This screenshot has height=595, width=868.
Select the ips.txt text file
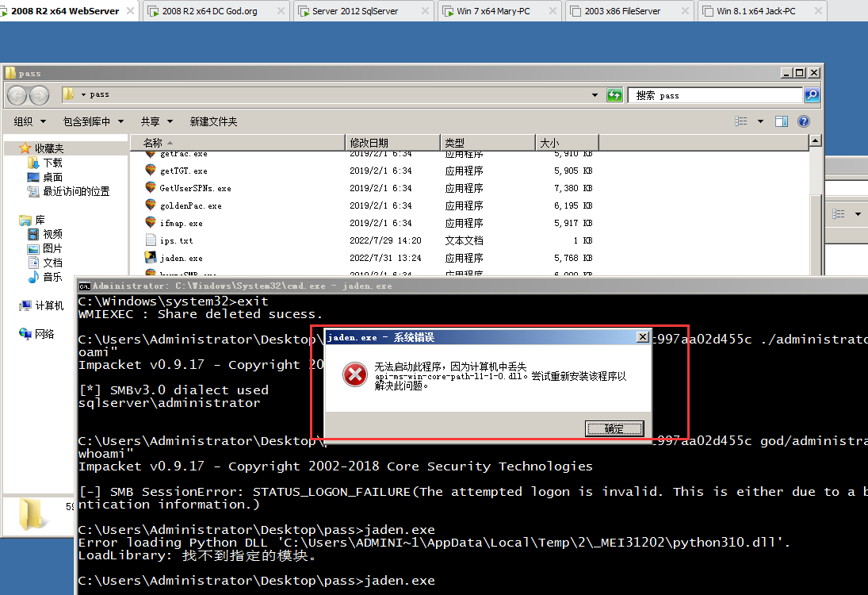click(176, 240)
